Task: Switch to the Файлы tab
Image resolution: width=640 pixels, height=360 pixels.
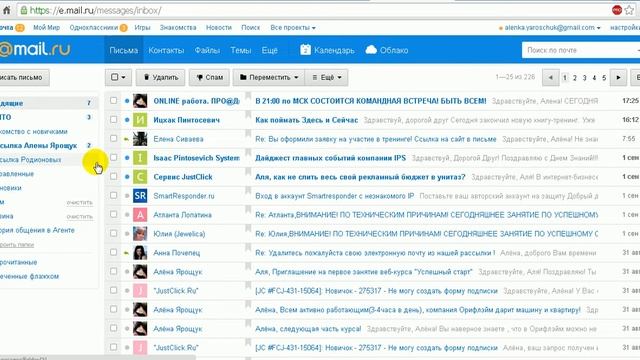Action: [207, 50]
